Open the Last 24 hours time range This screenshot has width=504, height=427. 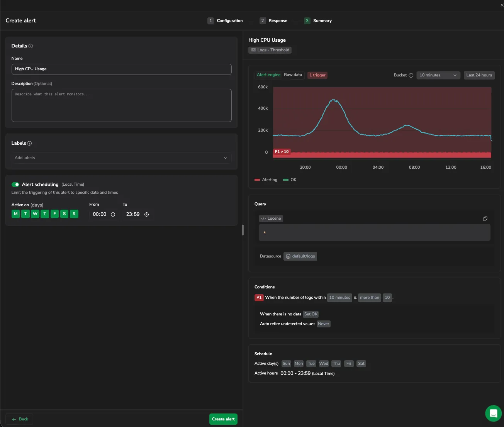click(x=479, y=75)
